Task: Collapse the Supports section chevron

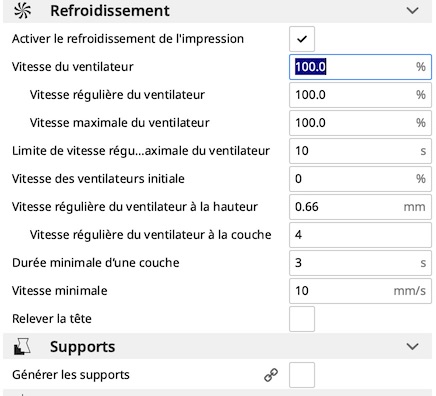Action: pyautogui.click(x=412, y=347)
